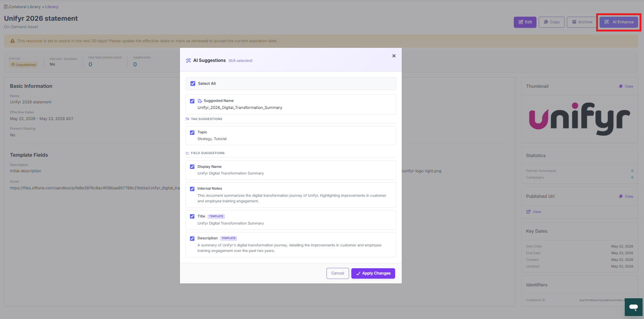Screen dimensions: 644x319
Task: Click the Unpublished status badge
Action: [x=23, y=65]
